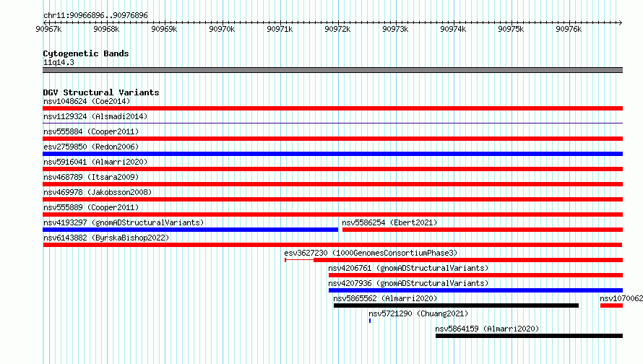
Task: Open nsv5721290 (Chuang2021) variant label
Action: pos(418,313)
